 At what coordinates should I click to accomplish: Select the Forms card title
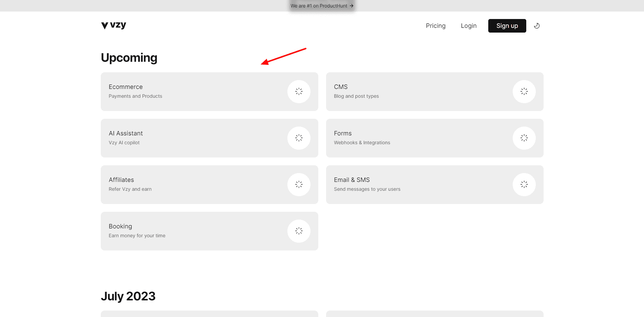coord(343,133)
